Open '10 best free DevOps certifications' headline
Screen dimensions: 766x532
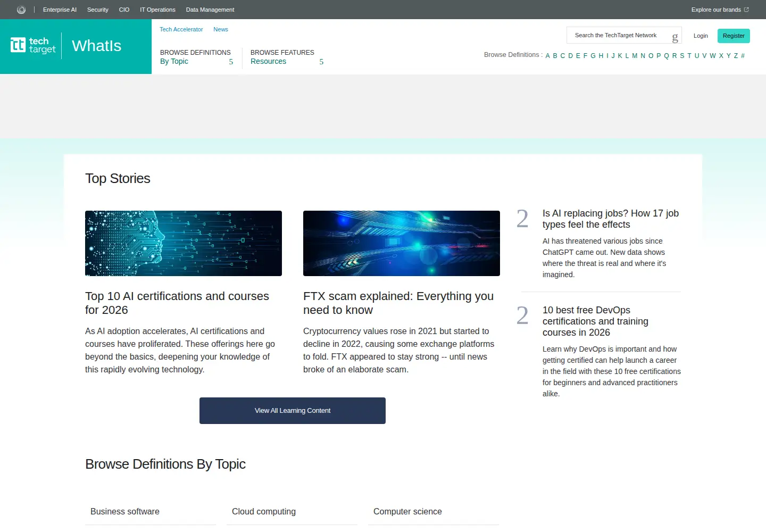point(595,321)
